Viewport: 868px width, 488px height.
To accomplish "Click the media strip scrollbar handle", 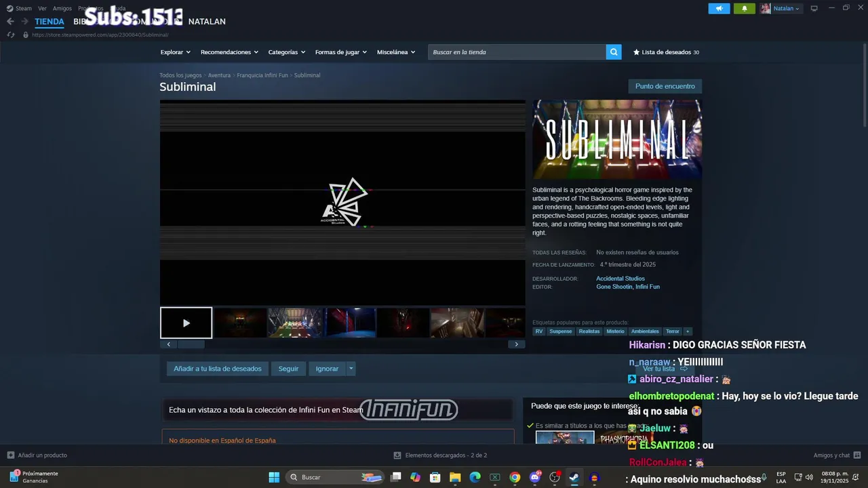I will pos(191,344).
